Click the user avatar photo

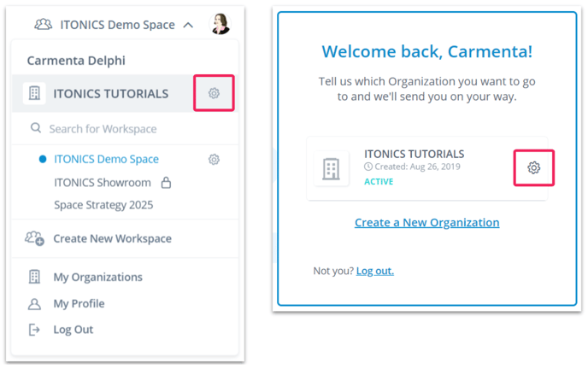[220, 24]
